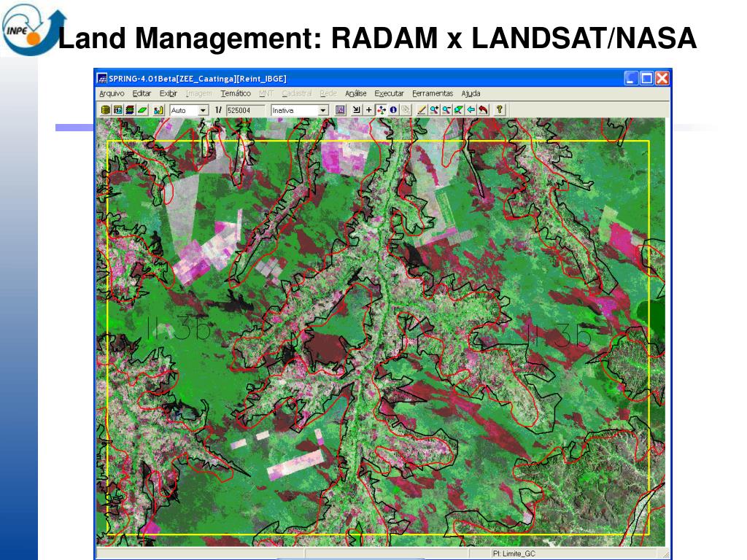Click the database cylinder icon
The image size is (747, 560).
[106, 110]
